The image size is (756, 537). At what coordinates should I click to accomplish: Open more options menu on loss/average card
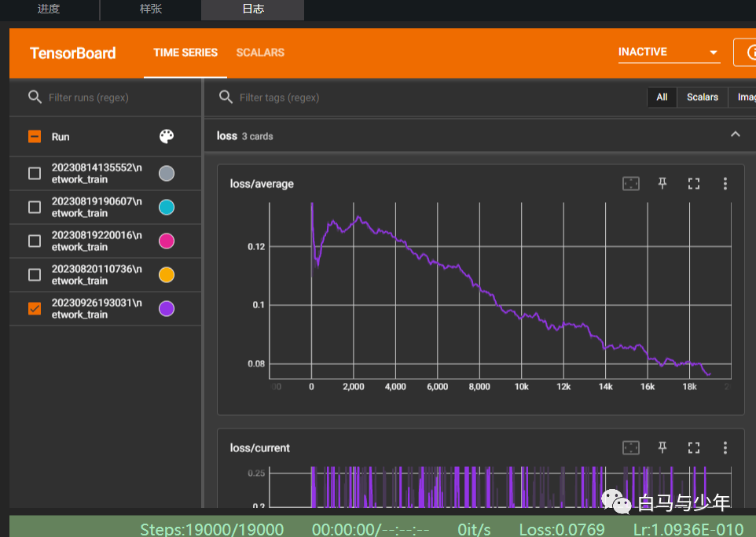[x=725, y=183]
